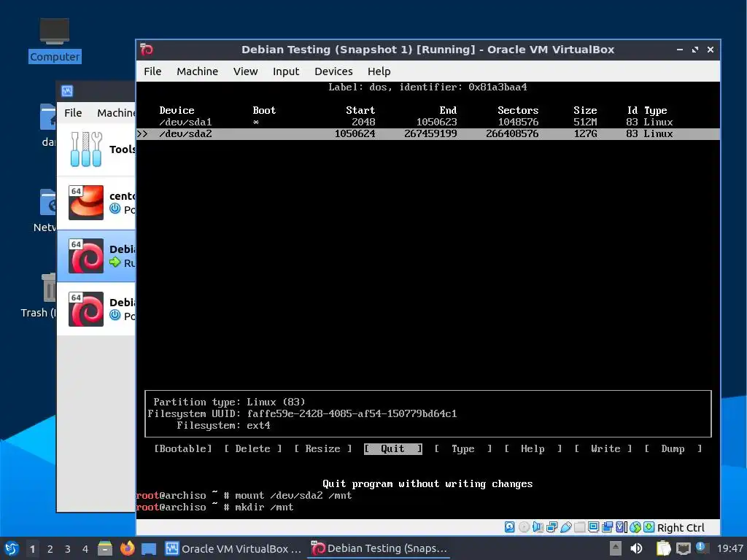Open the Help menu in VM window

(x=379, y=71)
